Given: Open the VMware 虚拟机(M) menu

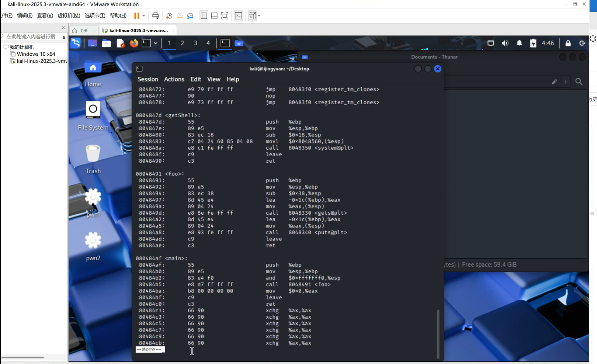Looking at the screenshot, I should coord(69,15).
